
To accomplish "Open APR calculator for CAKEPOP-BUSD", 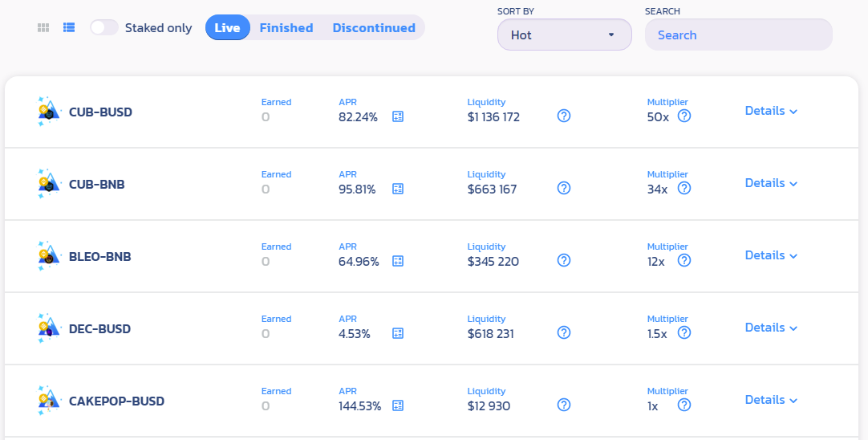I will click(x=397, y=405).
